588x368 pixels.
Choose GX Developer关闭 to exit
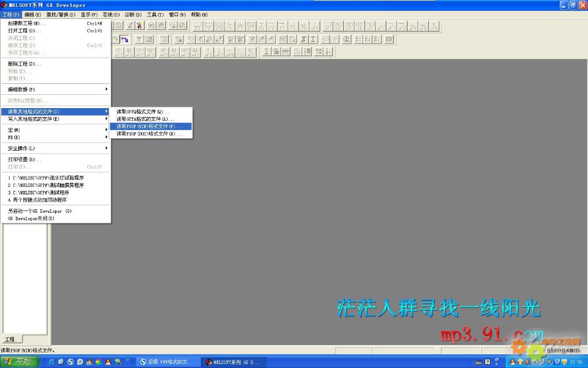coord(56,218)
